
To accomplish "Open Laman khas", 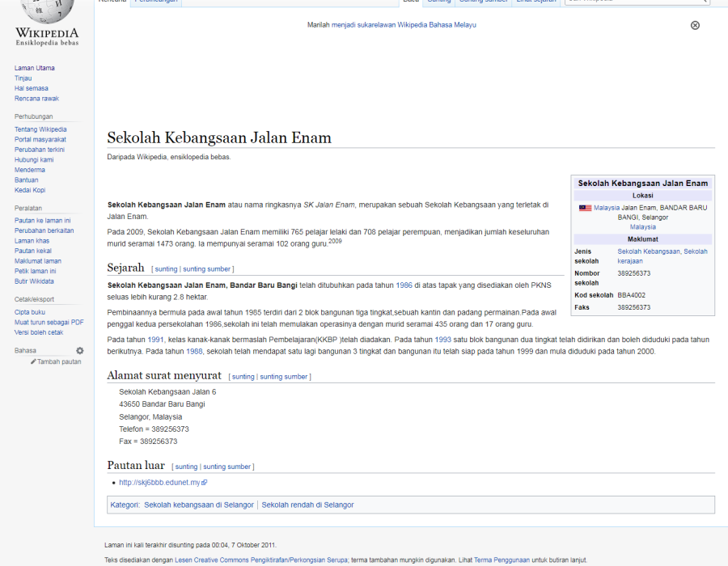I will click(x=32, y=241).
